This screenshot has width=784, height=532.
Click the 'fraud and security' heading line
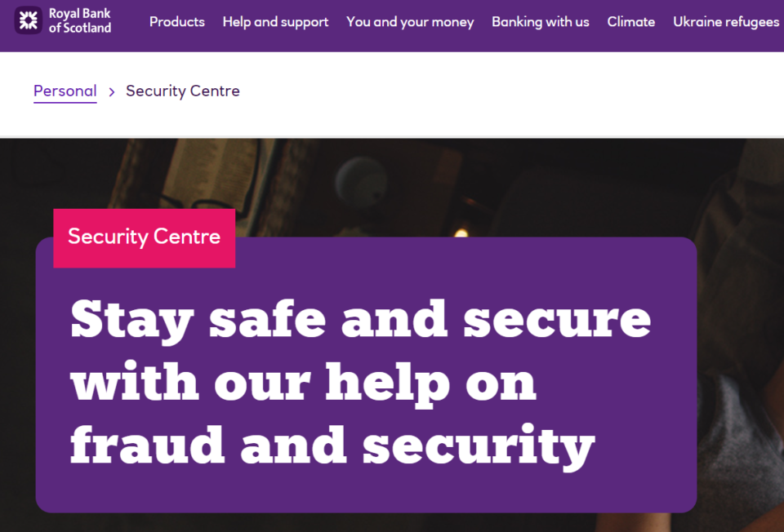[332, 446]
